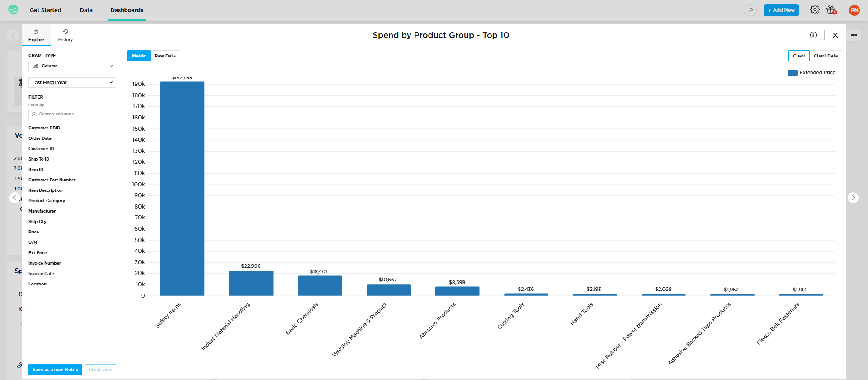Click the Safety Items bar
The image size is (868, 380).
pos(182,189)
